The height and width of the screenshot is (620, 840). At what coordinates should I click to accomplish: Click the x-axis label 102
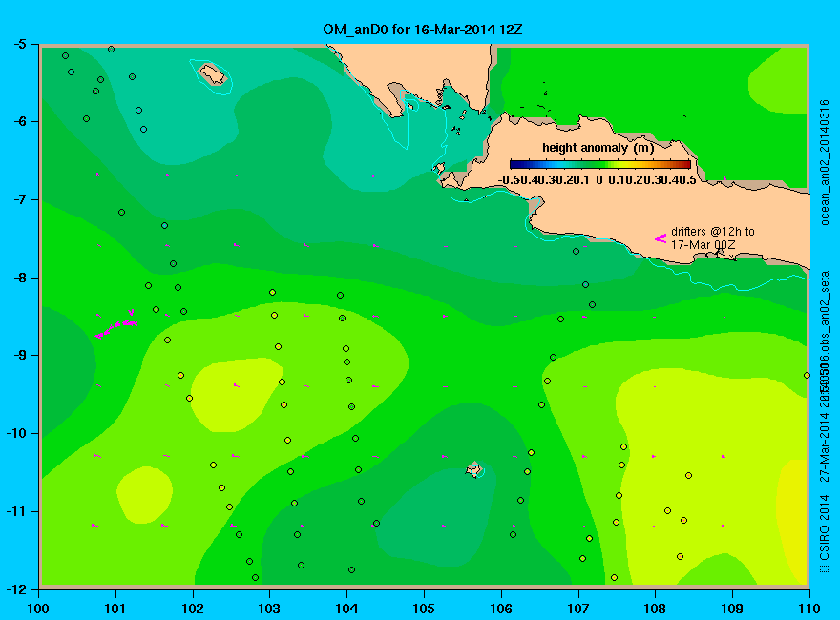(x=192, y=609)
